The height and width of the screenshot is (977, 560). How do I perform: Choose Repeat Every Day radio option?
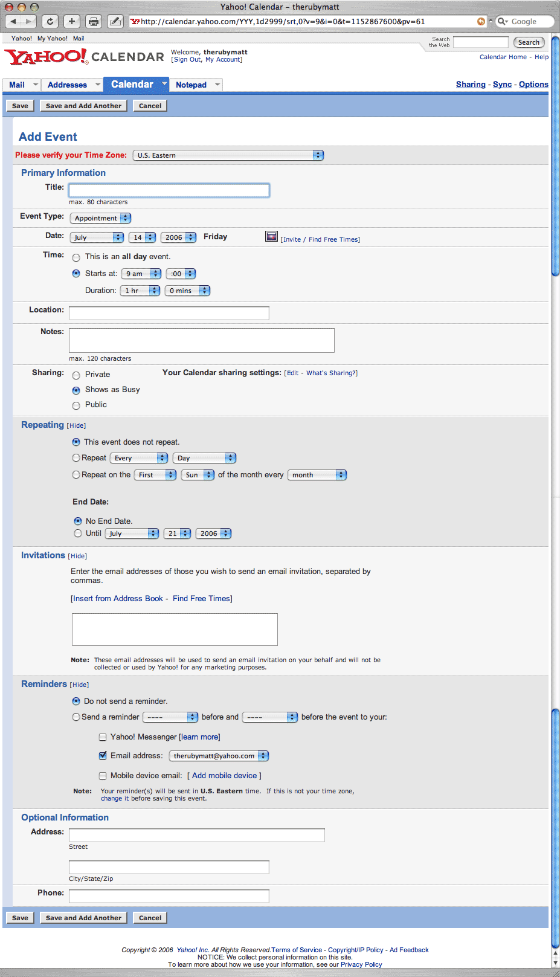[76, 458]
